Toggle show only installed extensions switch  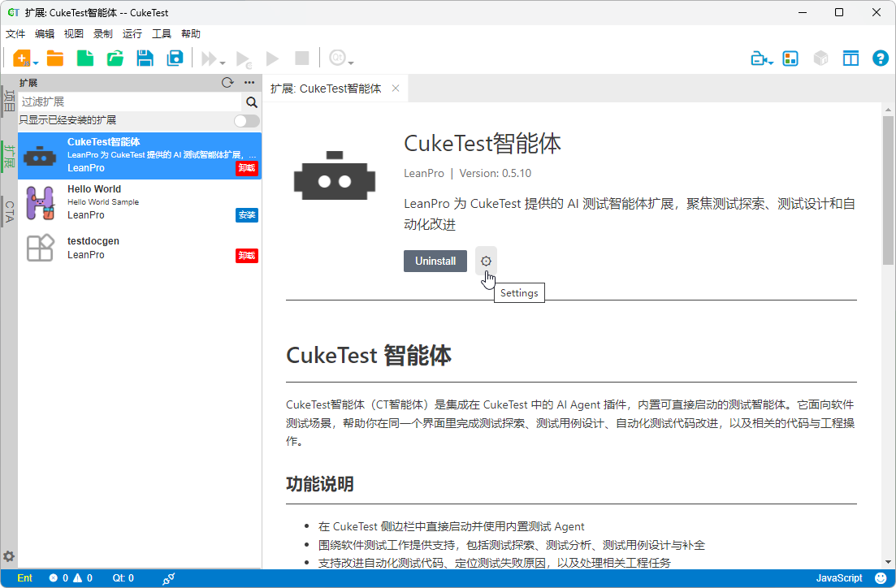click(246, 120)
